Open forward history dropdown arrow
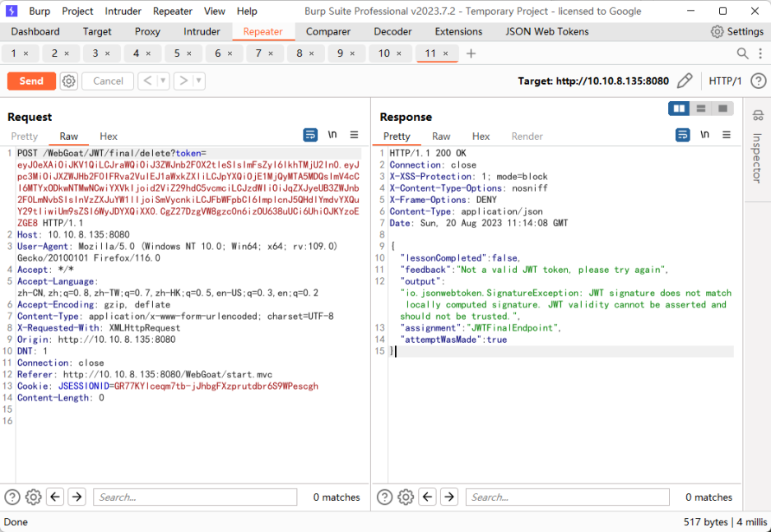Screen dimensions: 771x532 198,81
